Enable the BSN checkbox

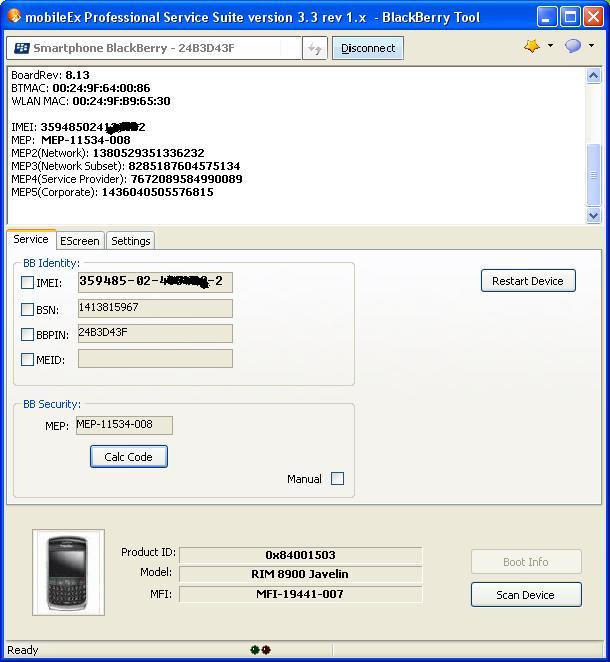[27, 309]
